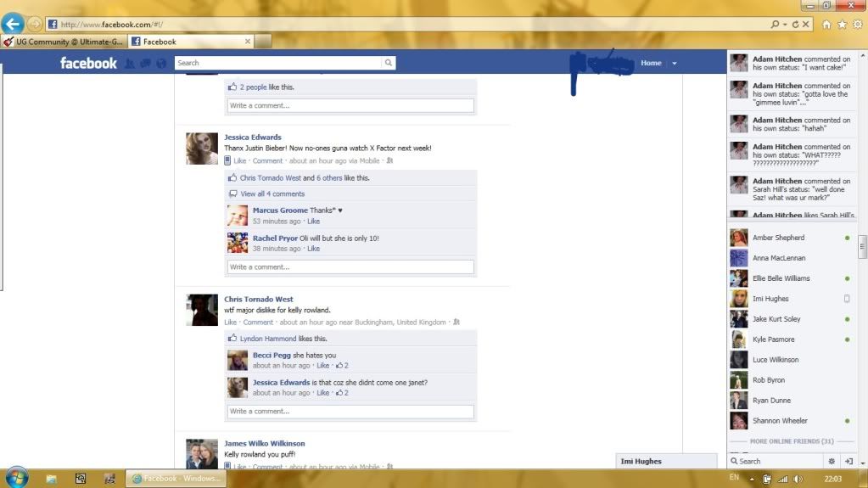Open Chris Tornado West profile name link
Viewport: 868px width, 488px height.
[x=259, y=299]
